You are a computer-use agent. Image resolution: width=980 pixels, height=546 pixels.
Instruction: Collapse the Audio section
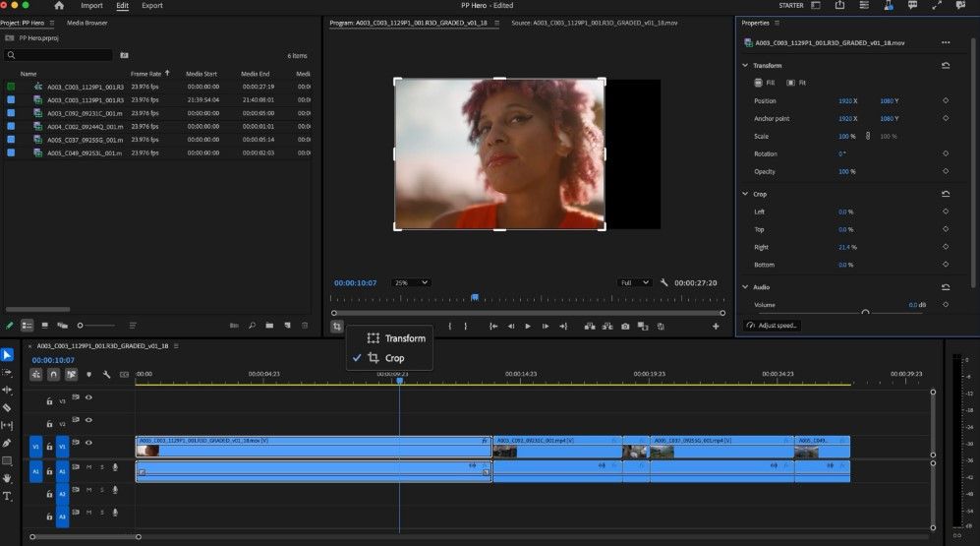745,287
